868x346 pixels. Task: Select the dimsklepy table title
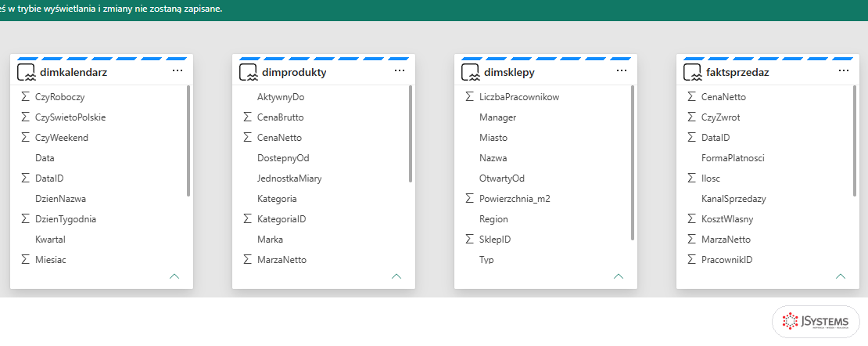pos(509,73)
